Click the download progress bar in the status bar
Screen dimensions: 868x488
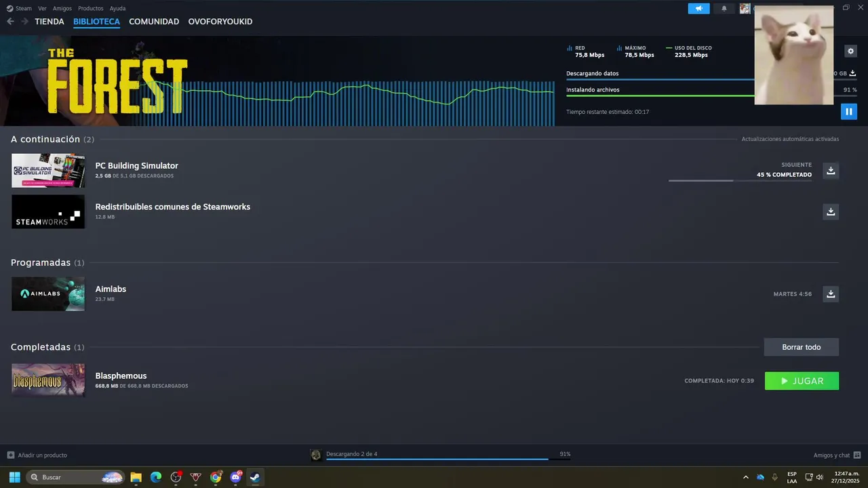[x=448, y=459]
